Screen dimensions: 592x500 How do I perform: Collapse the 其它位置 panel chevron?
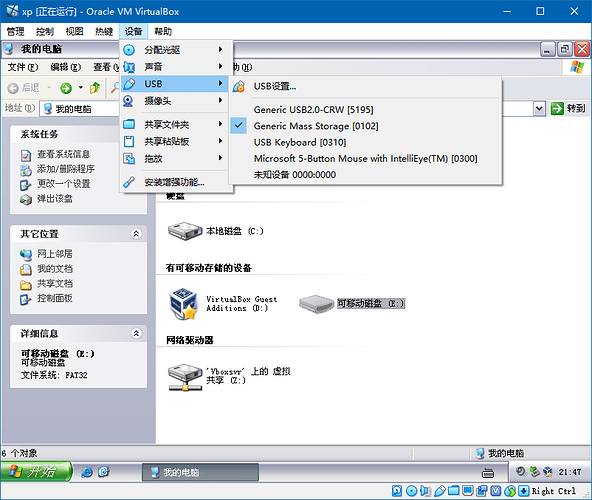point(136,234)
